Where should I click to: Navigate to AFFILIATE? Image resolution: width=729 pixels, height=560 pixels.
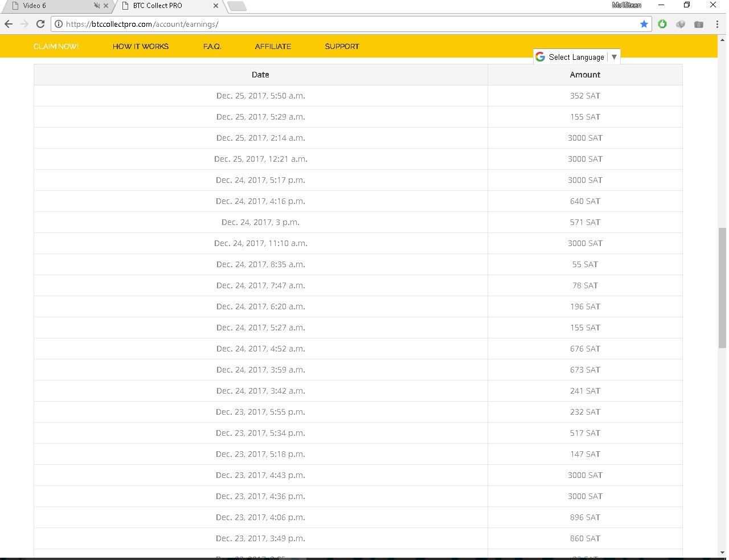point(273,47)
